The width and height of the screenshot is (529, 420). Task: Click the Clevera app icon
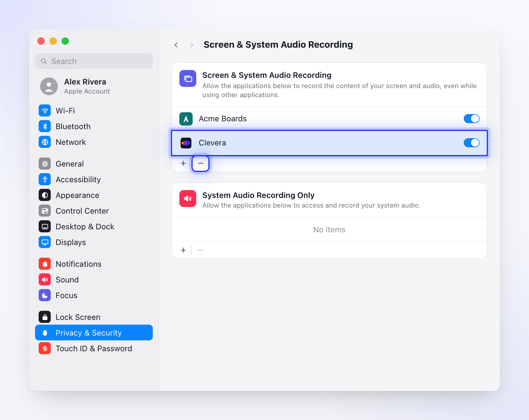[186, 143]
